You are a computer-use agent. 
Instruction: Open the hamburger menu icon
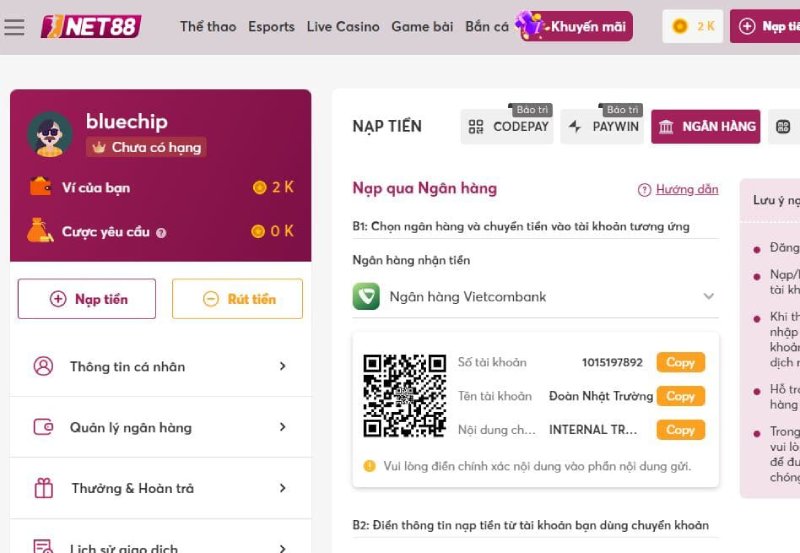[x=14, y=27]
